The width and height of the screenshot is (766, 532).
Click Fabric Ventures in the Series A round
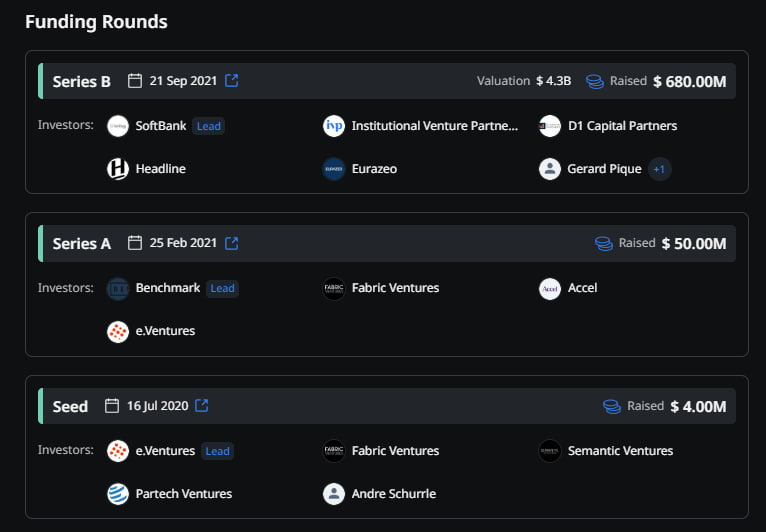click(x=395, y=288)
